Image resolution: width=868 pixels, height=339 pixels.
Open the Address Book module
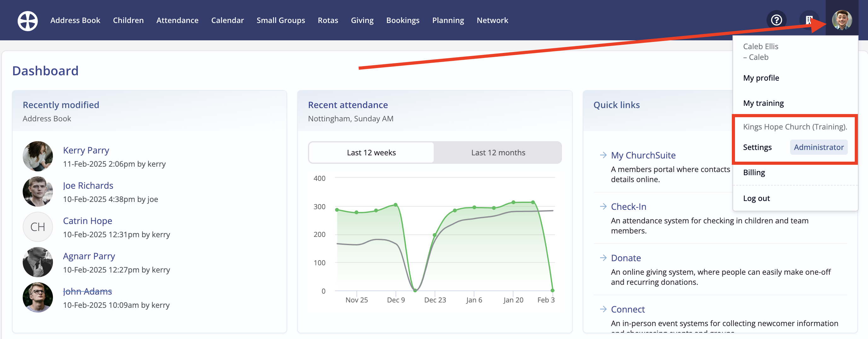click(75, 20)
